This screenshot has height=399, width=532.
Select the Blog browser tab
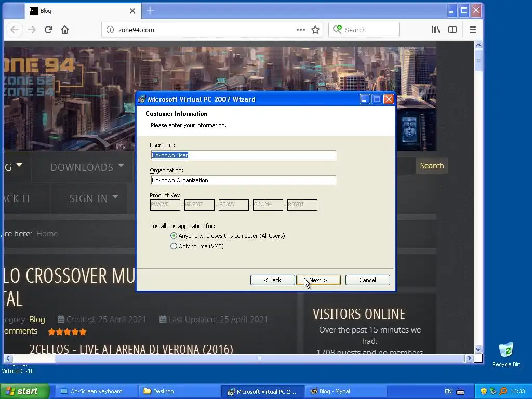[x=83, y=11]
